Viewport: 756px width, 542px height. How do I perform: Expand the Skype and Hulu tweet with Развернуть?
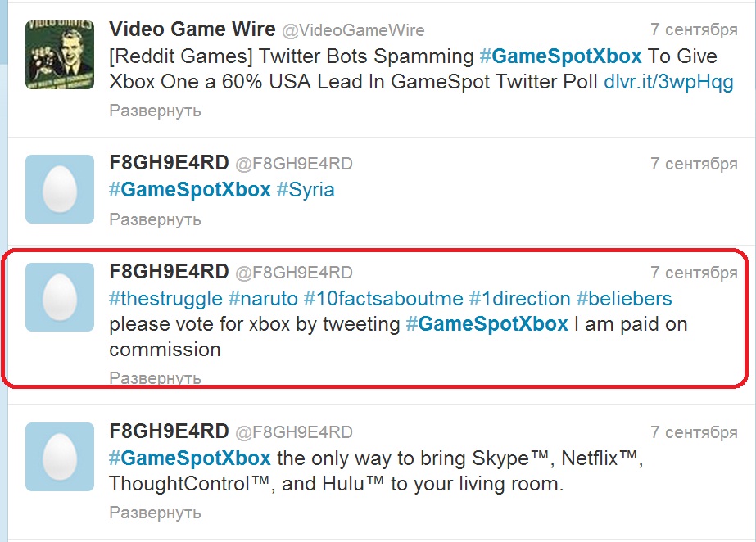coord(156,513)
